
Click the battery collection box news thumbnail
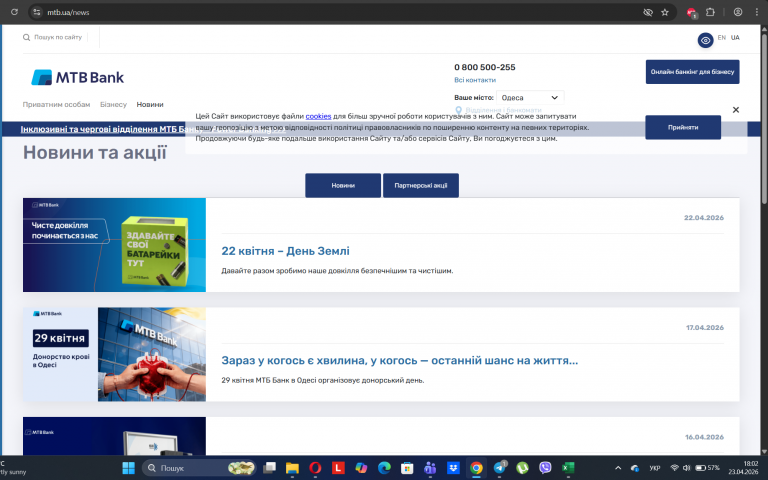tap(114, 245)
